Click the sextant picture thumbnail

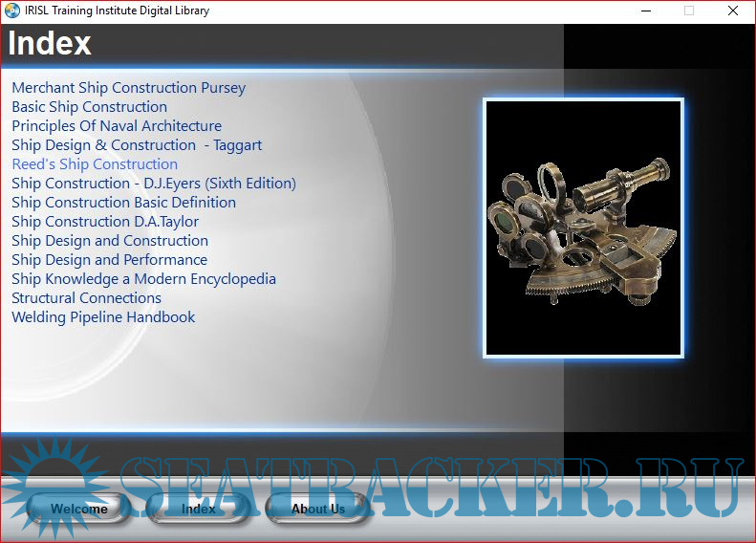click(583, 228)
